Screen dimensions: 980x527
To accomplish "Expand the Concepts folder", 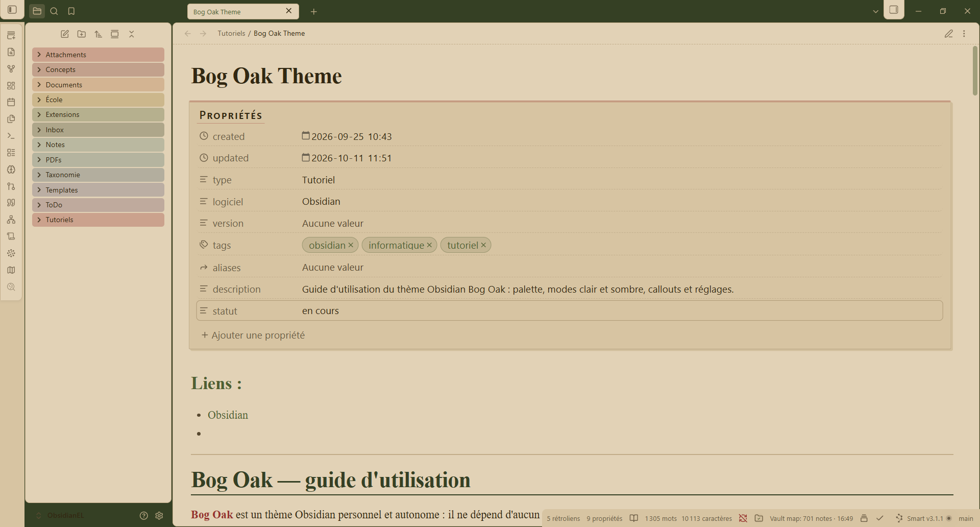I will coord(98,69).
